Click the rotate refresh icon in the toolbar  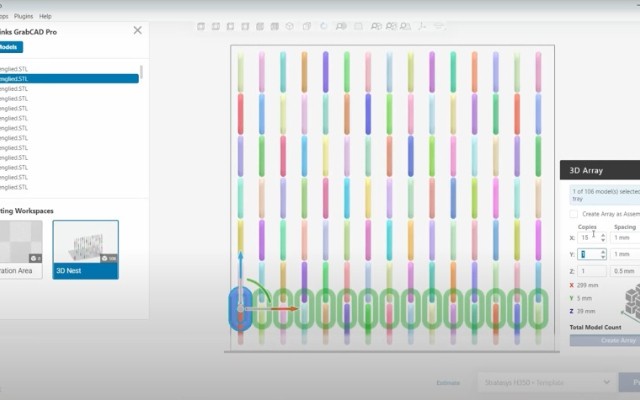324,27
